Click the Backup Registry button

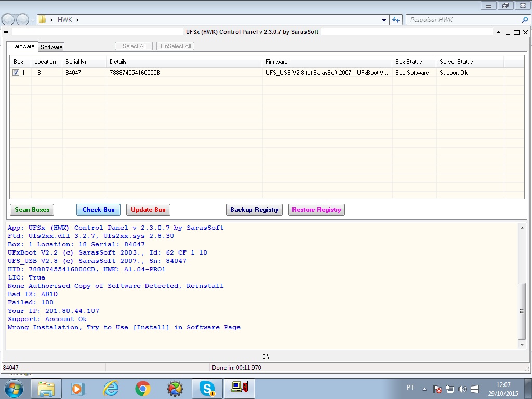255,210
